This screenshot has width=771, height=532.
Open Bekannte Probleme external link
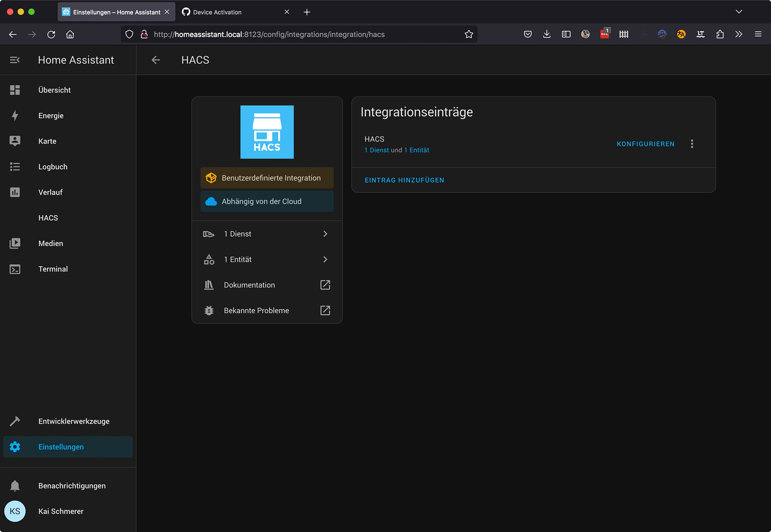[325, 311]
